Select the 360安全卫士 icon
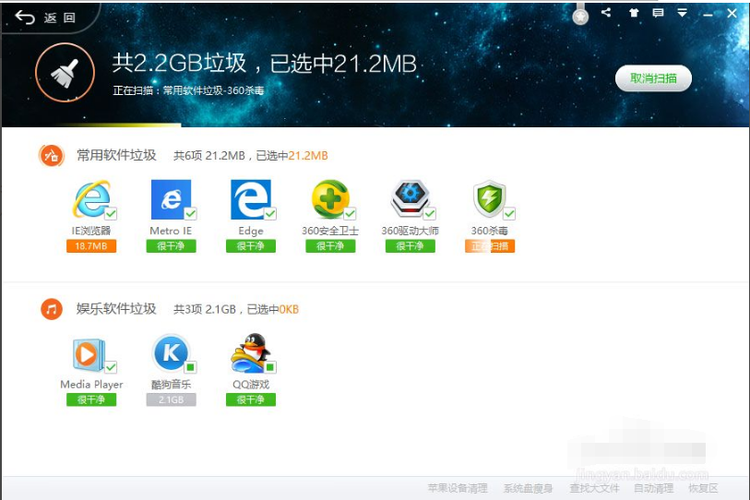Screen dimensions: 750x500 (331, 199)
